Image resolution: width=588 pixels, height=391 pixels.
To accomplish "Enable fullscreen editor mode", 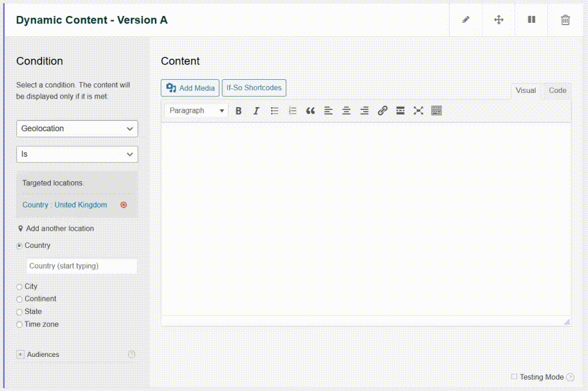I will pyautogui.click(x=418, y=111).
